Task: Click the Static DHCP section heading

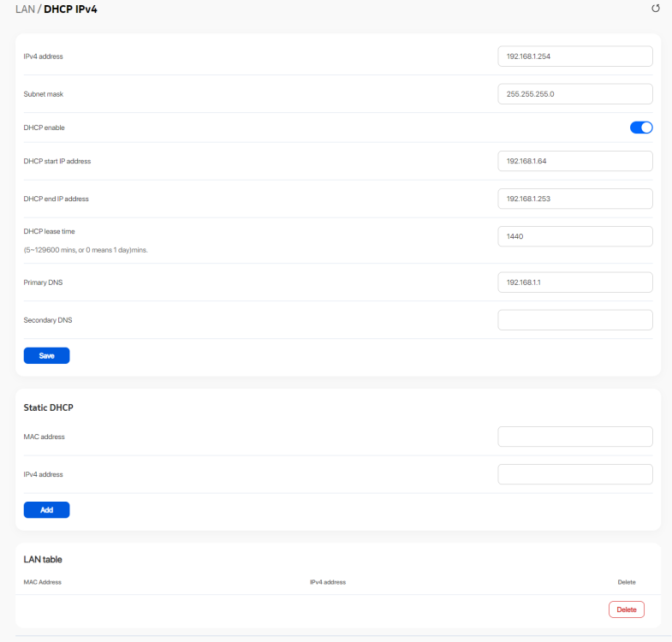Action: 49,407
